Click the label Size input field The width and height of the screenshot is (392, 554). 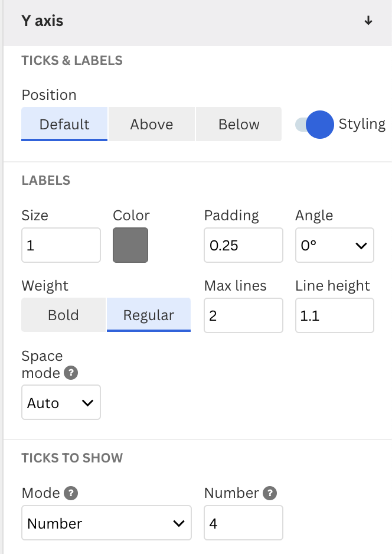(61, 245)
